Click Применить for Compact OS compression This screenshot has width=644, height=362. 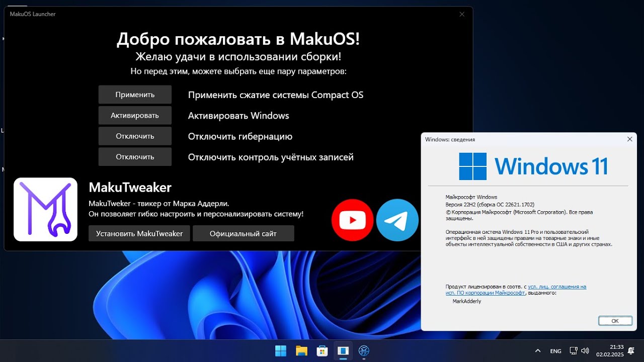point(135,95)
